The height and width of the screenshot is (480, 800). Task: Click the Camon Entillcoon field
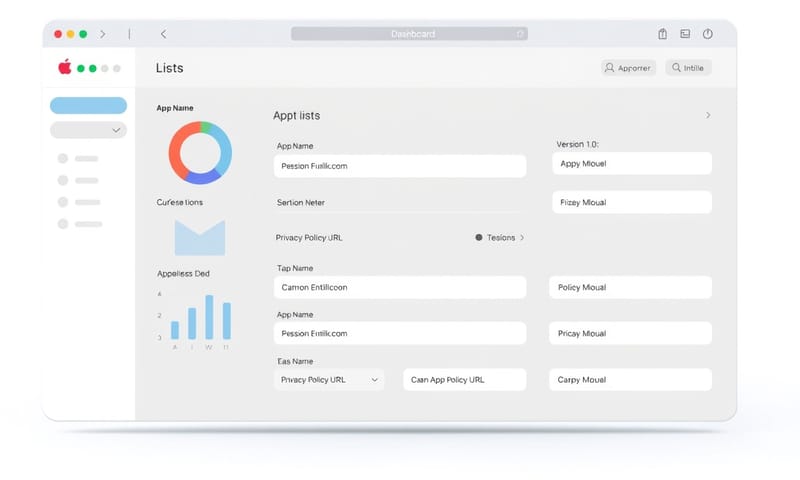400,288
